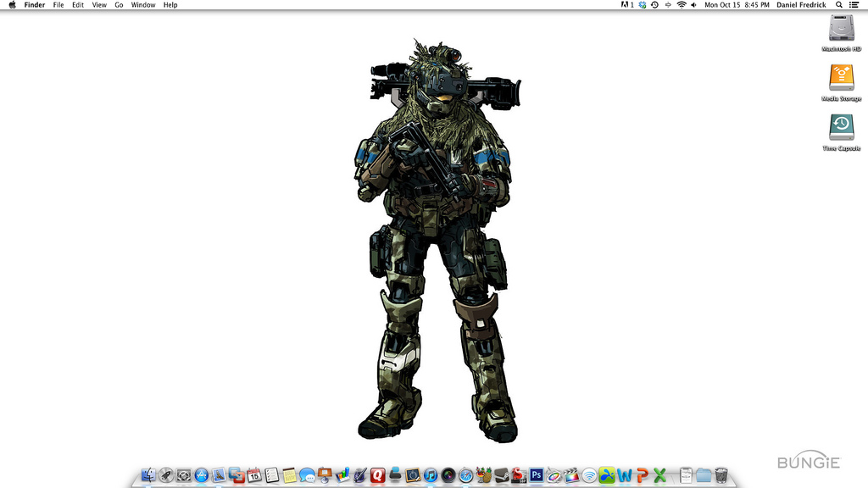Image resolution: width=868 pixels, height=488 pixels.
Task: Launch iTunes from the dock
Action: [431, 474]
